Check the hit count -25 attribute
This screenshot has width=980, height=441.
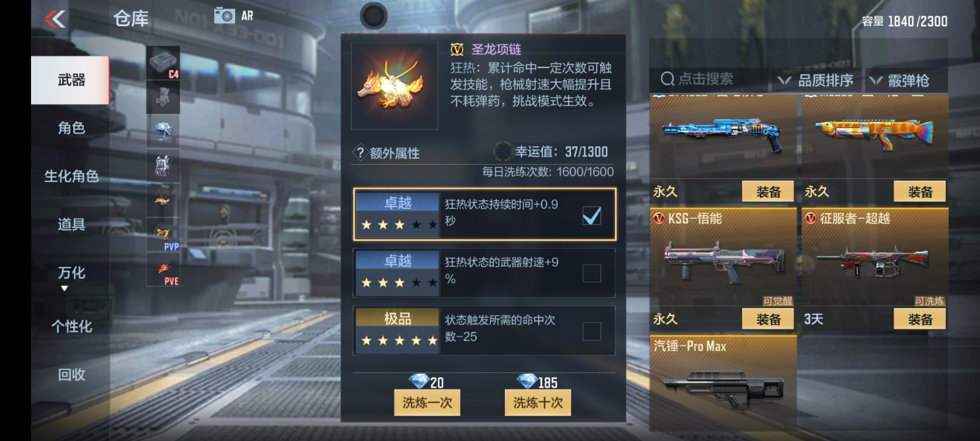click(592, 331)
